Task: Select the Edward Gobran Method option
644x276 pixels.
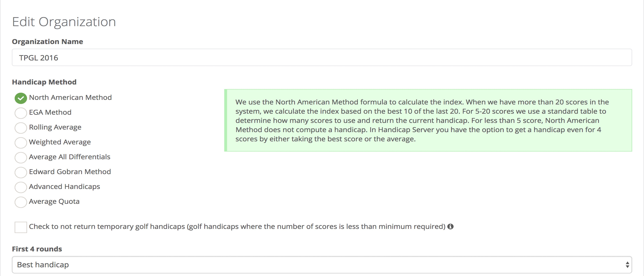Action: point(21,172)
